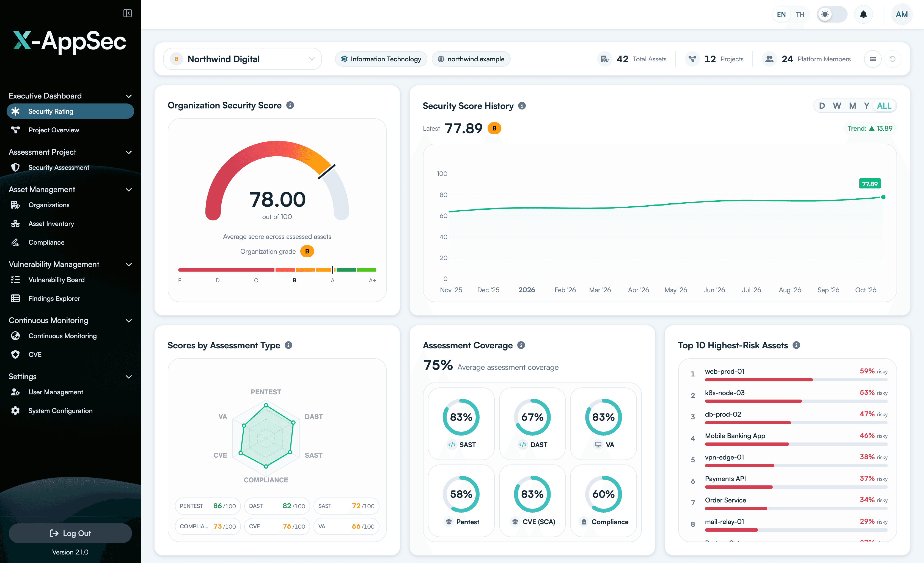This screenshot has width=924, height=563.
Task: Click the Platform Members people icon
Action: (x=769, y=59)
